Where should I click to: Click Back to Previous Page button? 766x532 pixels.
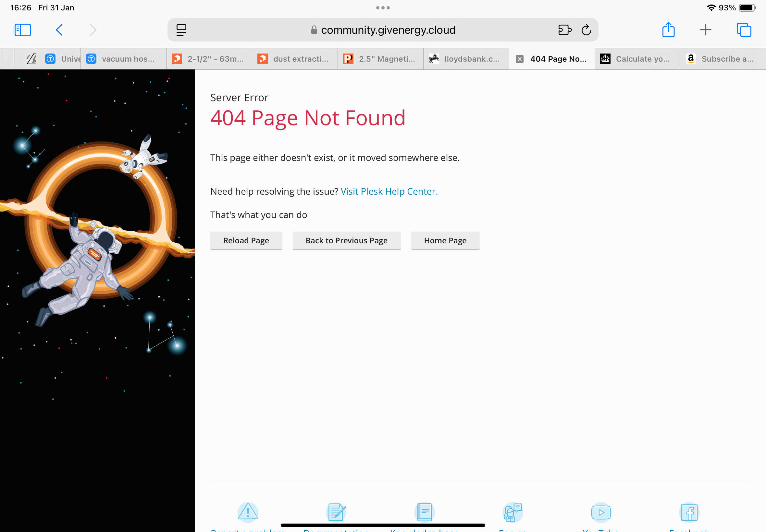[346, 240]
